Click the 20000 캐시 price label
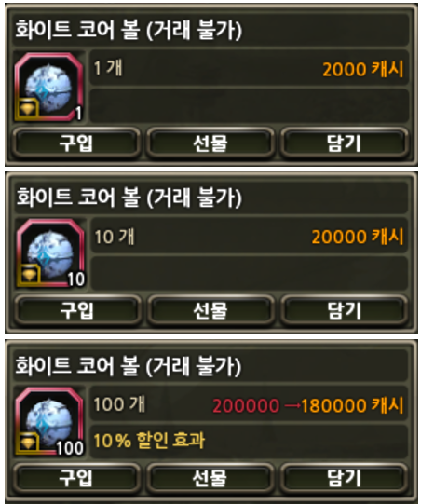The width and height of the screenshot is (421, 504). 358,237
